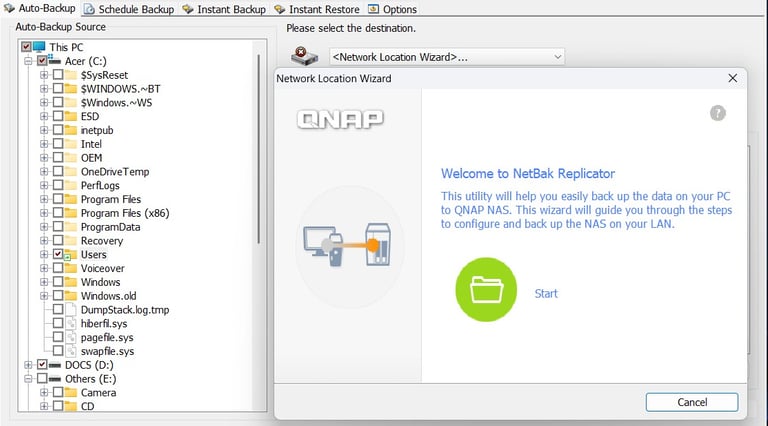
Task: Click the Acer (C:) drive icon
Action: 54,61
